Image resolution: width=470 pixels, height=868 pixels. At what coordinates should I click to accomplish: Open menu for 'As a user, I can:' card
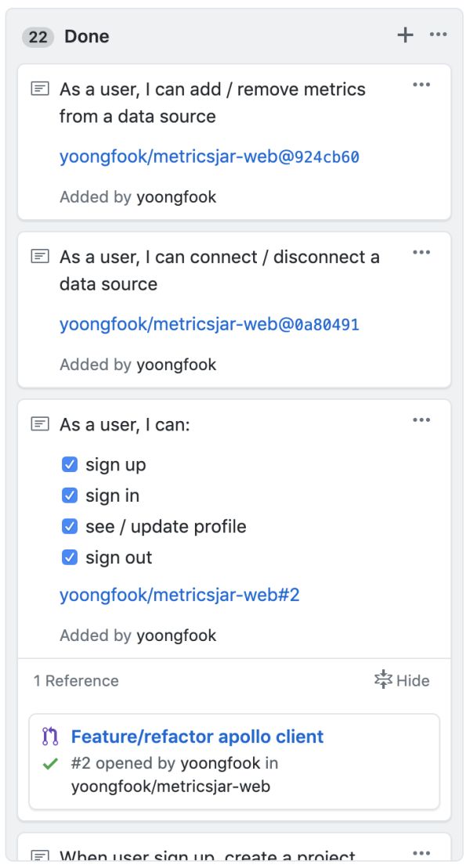[421, 420]
